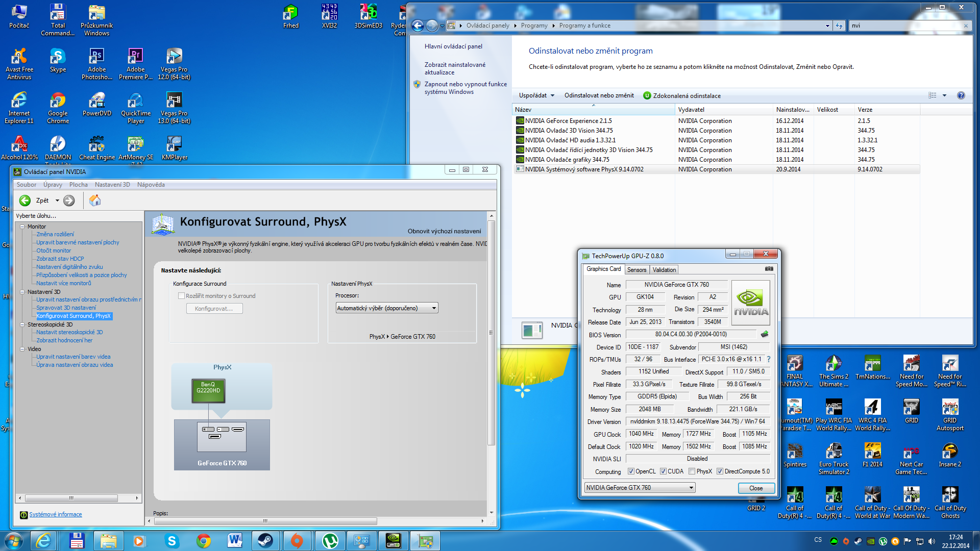Click the Origin icon in taskbar

tap(297, 541)
